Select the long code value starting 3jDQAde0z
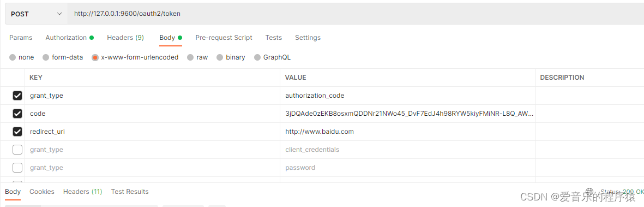Image resolution: width=644 pixels, height=207 pixels. 408,114
